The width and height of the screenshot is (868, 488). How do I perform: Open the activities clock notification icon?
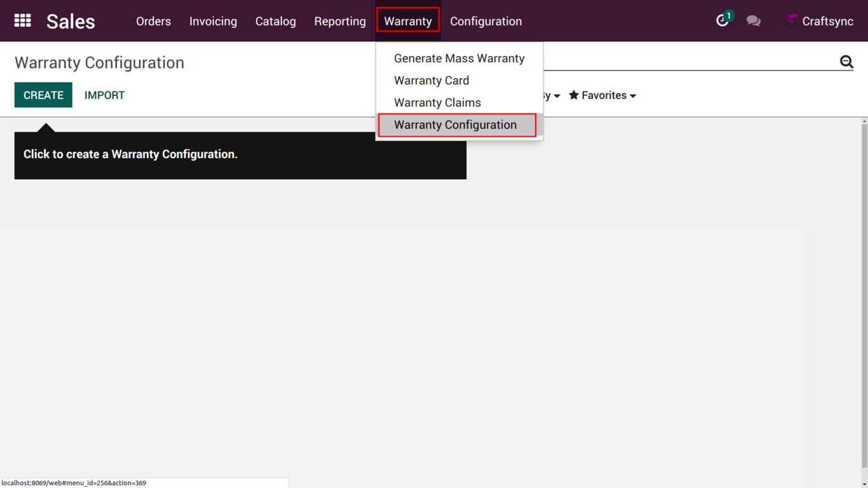click(722, 20)
